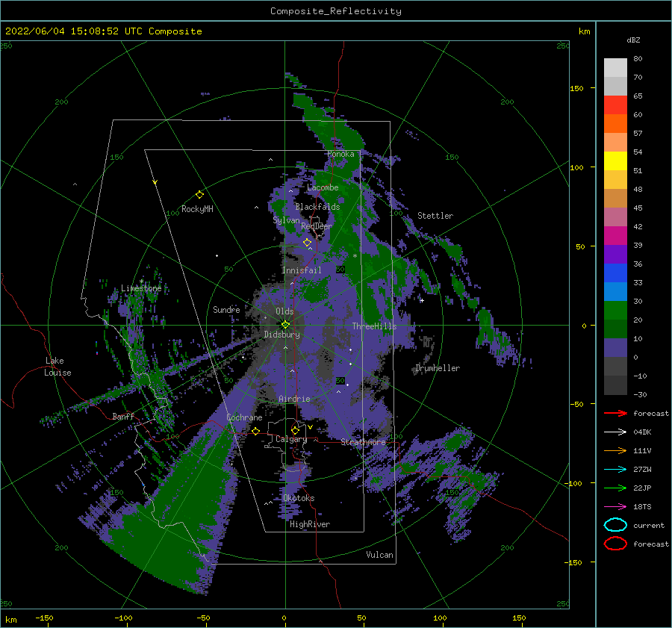The image size is (672, 628).
Task: Click the Lake Louise label on map
Action: 57,367
